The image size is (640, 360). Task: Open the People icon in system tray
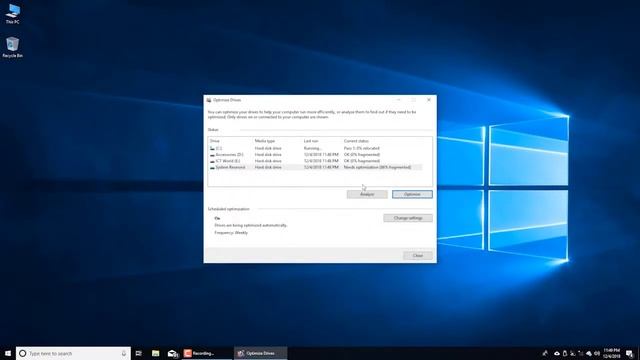(x=545, y=353)
